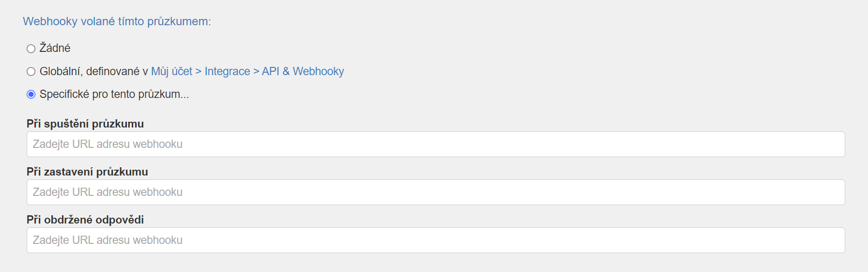Click the "Při obdržené odpovědi" field label
Screen dimensions: 868x272
(x=85, y=220)
